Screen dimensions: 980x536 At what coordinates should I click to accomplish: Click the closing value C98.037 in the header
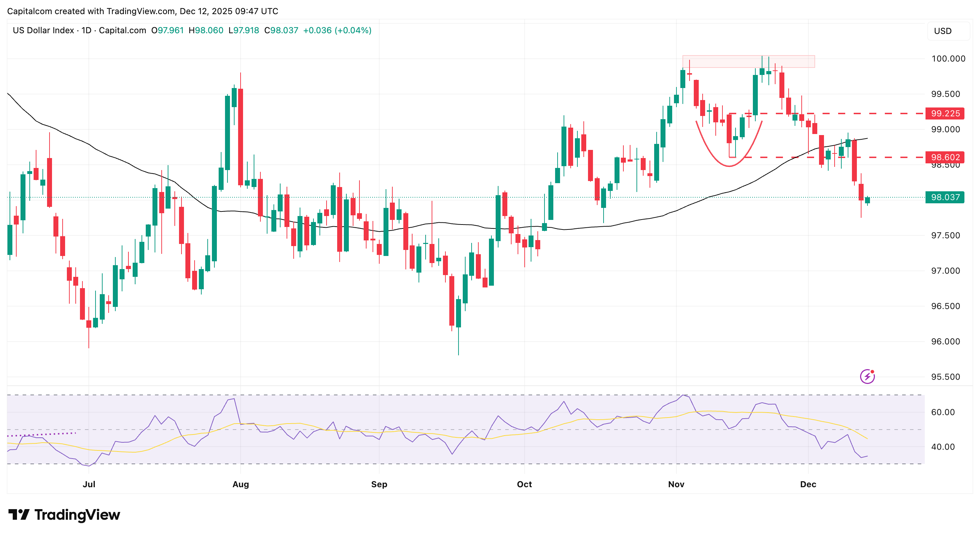click(281, 30)
